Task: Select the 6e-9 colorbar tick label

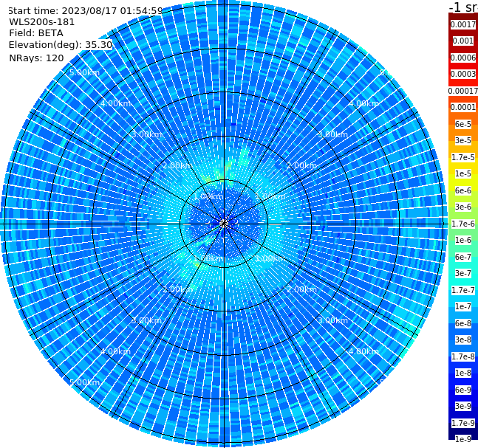Action: (x=463, y=390)
